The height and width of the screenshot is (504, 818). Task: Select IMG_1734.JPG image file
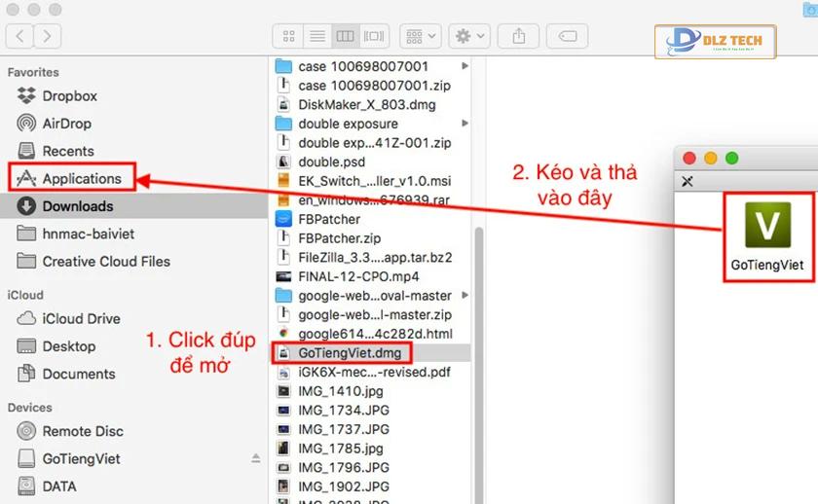(x=371, y=411)
